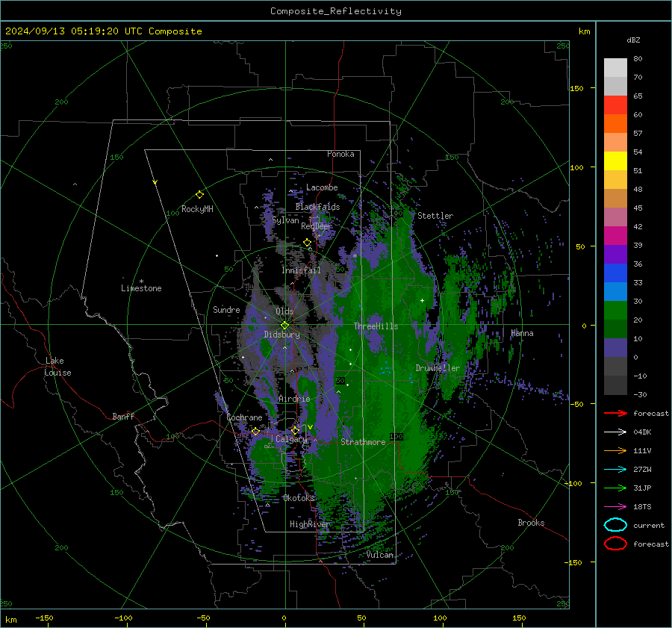Click the yellow diamond marker near RedDeer
Screen dimensions: 672x628
tap(307, 243)
